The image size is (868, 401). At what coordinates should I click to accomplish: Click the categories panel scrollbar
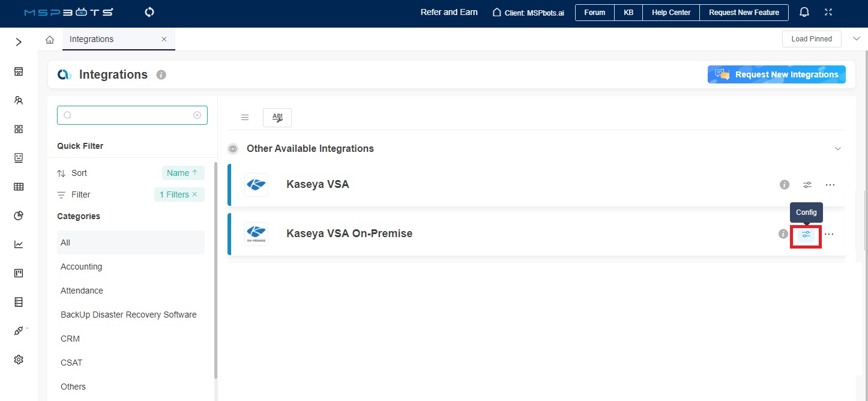[x=216, y=270]
